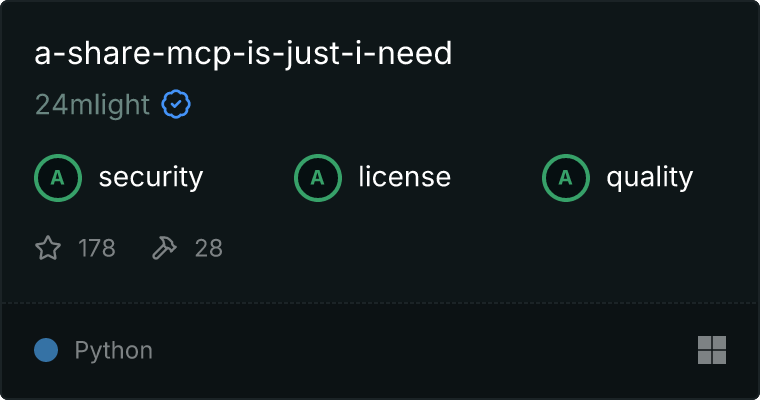
Task: Click the dashed divider above the footer
Action: coord(380,303)
